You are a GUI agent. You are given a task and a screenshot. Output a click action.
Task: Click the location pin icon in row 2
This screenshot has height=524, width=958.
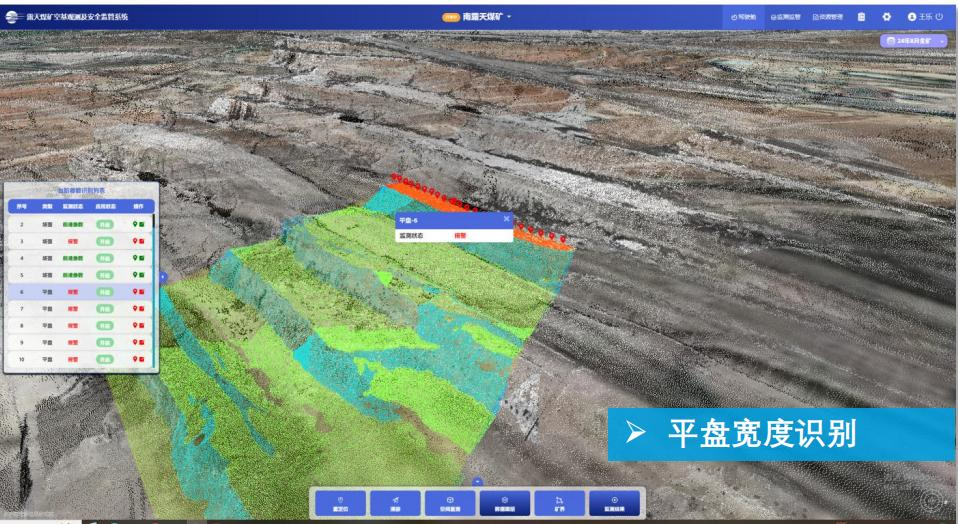click(x=136, y=225)
